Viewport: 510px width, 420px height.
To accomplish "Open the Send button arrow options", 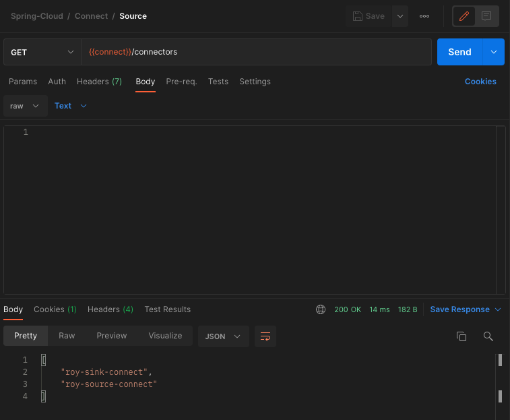I will pyautogui.click(x=494, y=52).
